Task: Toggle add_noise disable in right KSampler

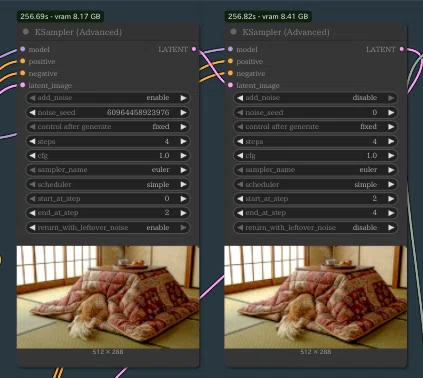Action: (315, 98)
